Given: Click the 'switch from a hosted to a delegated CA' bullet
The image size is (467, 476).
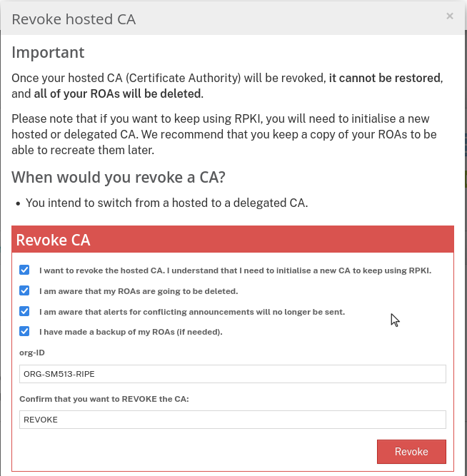Looking at the screenshot, I should tap(166, 203).
